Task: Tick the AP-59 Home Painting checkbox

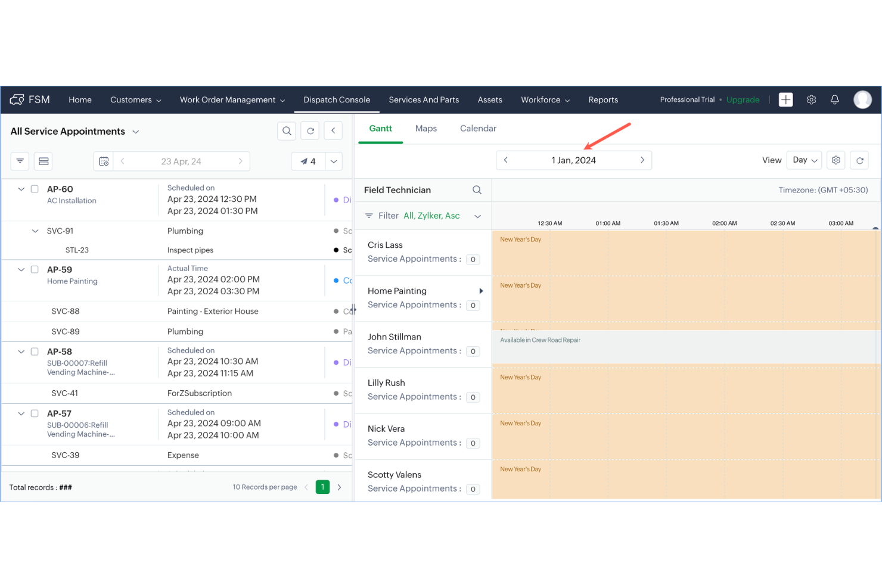Action: (35, 269)
